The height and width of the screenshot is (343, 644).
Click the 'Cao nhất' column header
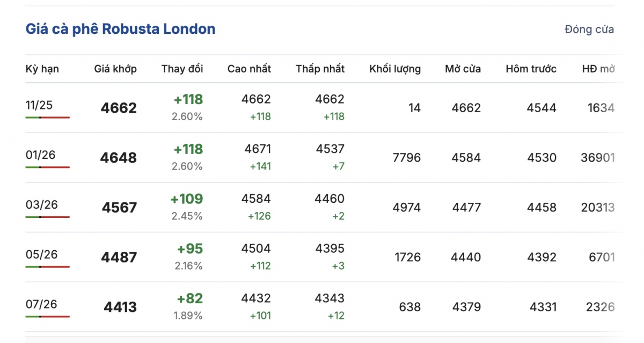pos(249,69)
